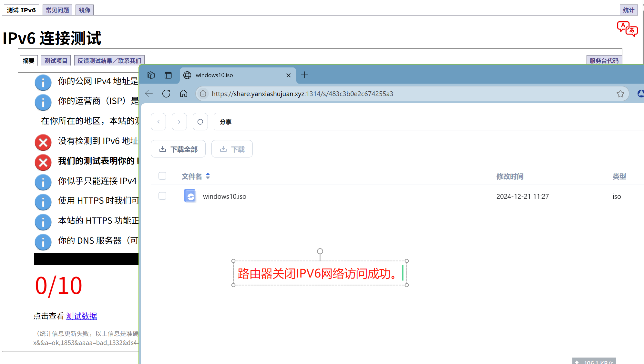Click the info icon beside 使用 HTTPS 时

pos(43,202)
